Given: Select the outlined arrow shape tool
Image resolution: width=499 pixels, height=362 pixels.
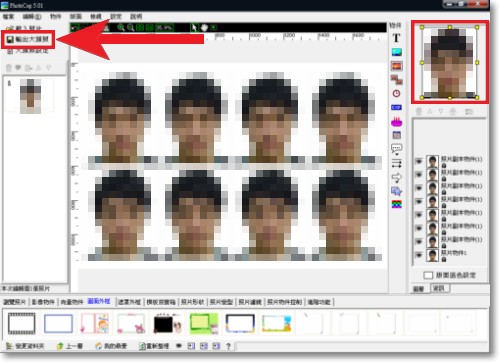Looking at the screenshot, I should pyautogui.click(x=396, y=177).
